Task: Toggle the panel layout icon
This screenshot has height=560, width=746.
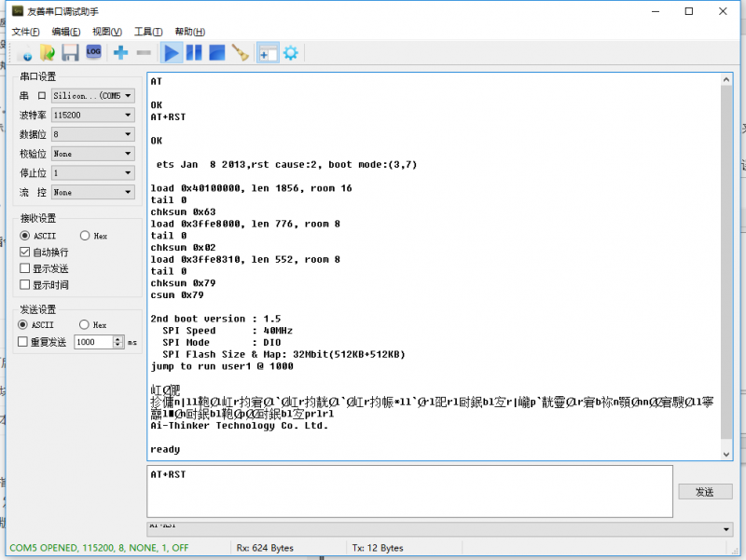Action: point(268,53)
